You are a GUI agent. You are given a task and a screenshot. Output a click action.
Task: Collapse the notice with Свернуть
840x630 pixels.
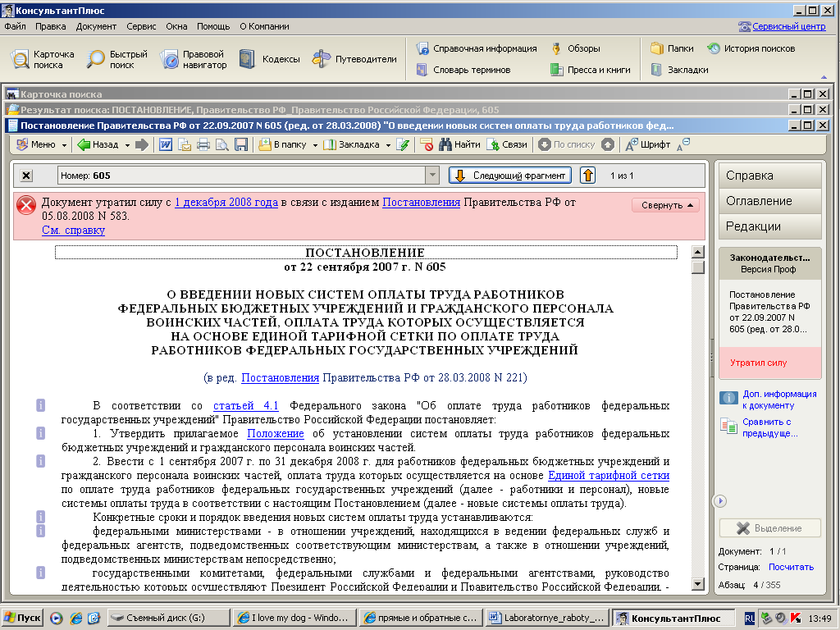(665, 205)
